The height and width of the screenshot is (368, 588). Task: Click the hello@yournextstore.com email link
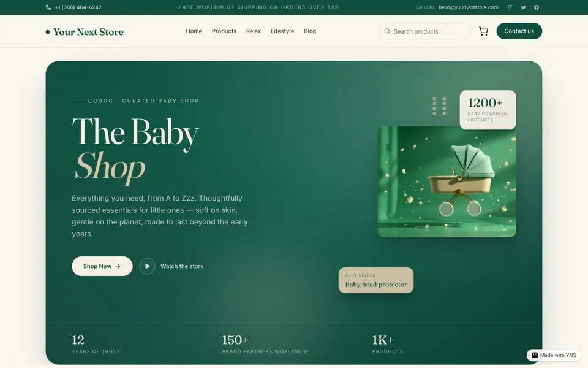click(469, 7)
